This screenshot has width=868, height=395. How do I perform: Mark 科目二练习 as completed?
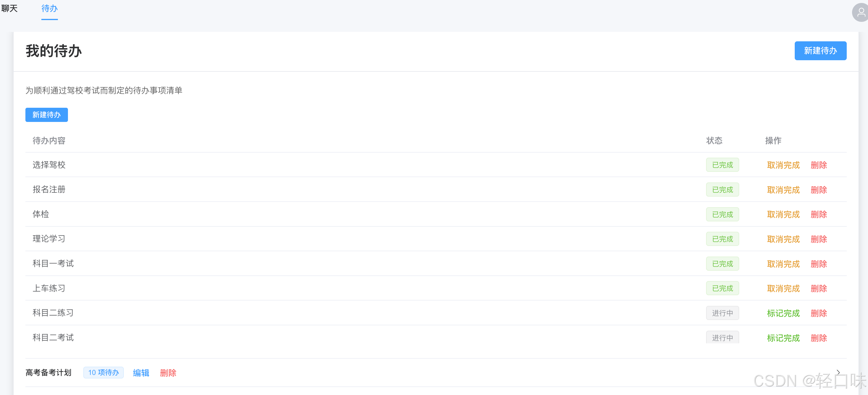pyautogui.click(x=783, y=313)
